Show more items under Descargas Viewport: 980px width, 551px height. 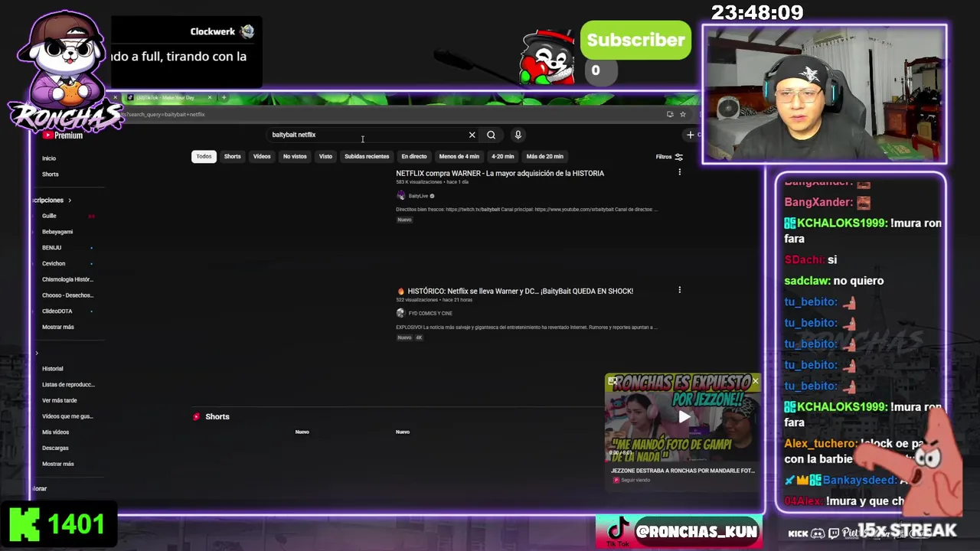tap(58, 464)
